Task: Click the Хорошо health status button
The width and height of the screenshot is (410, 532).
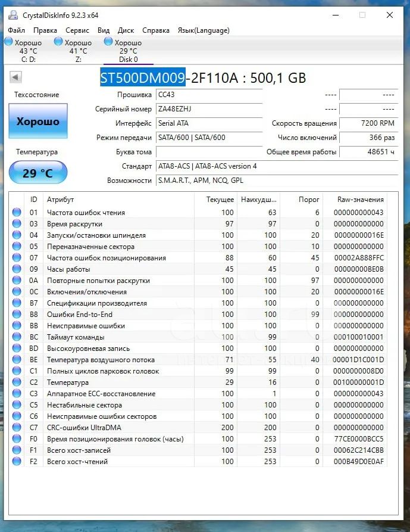Action: (x=38, y=121)
